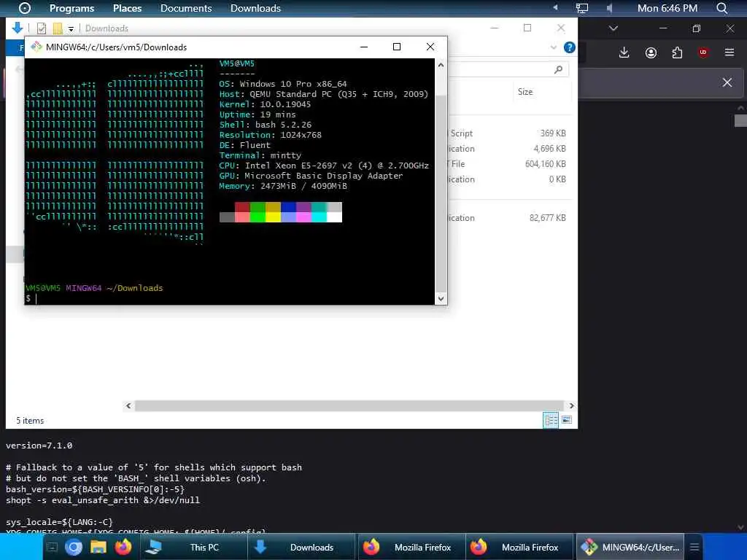Click the Explorer search input field
The width and height of the screenshot is (747, 560).
(x=508, y=69)
